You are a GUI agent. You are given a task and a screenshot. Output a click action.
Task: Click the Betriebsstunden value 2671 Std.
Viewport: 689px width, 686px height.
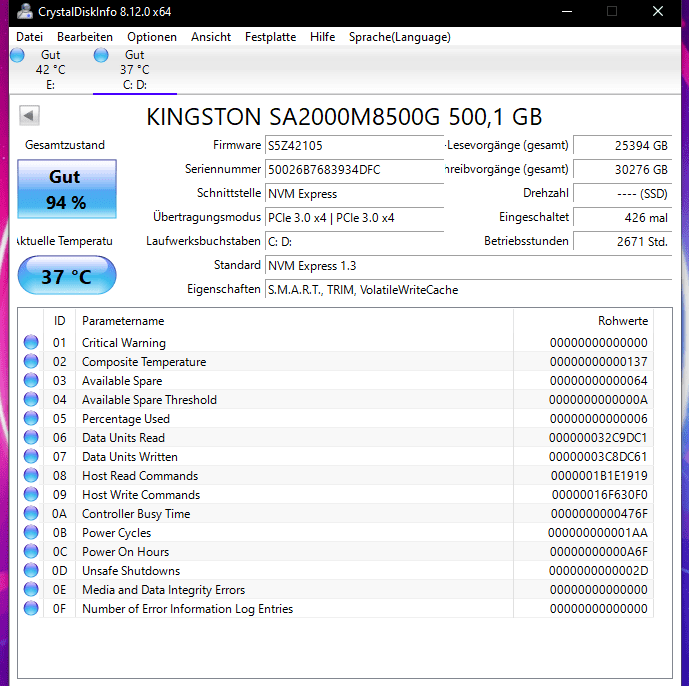[623, 242]
